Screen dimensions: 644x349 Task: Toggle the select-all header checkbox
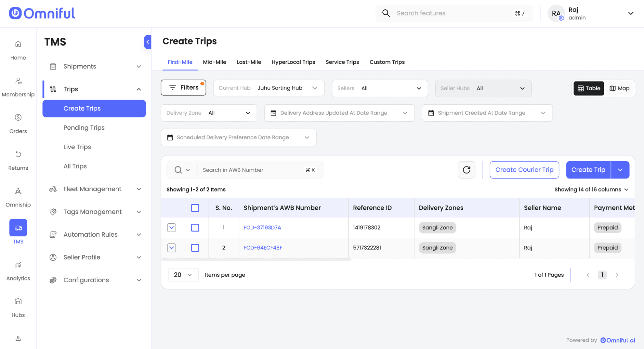[195, 208]
